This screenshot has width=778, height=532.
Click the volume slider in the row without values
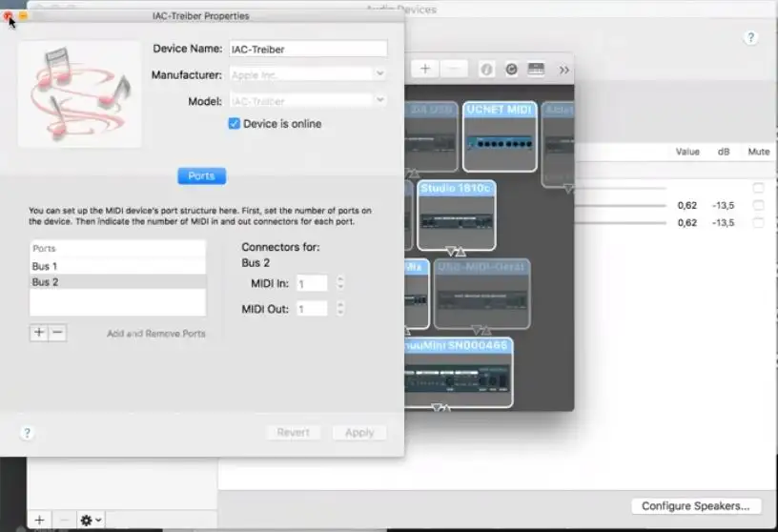pyautogui.click(x=621, y=188)
